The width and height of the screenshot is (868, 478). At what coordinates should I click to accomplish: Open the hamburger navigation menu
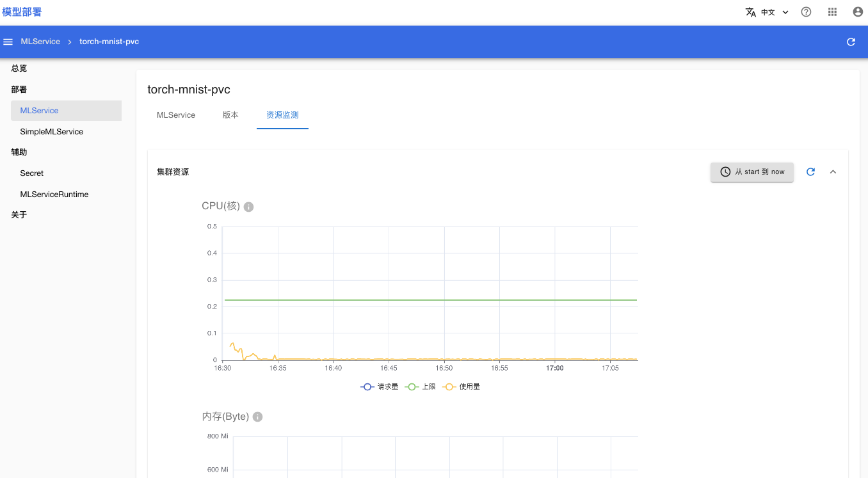pyautogui.click(x=8, y=42)
